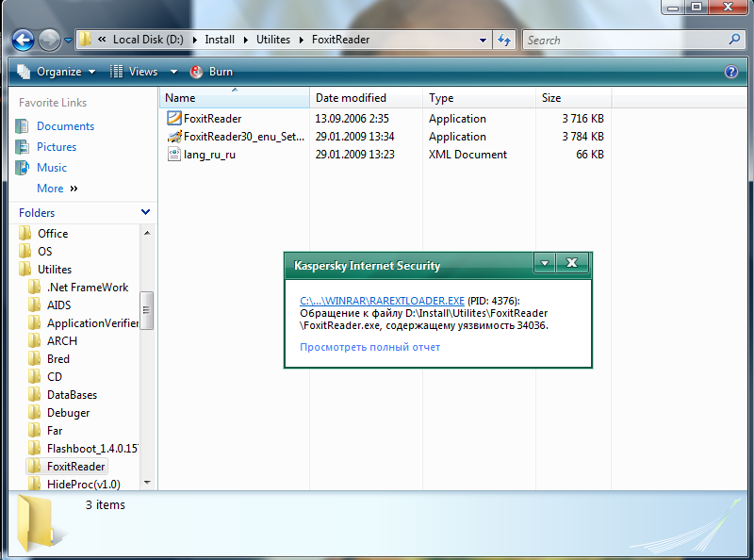Screen dimensions: 754x560
Task: Click the Forward navigation arrow
Action: [50, 40]
